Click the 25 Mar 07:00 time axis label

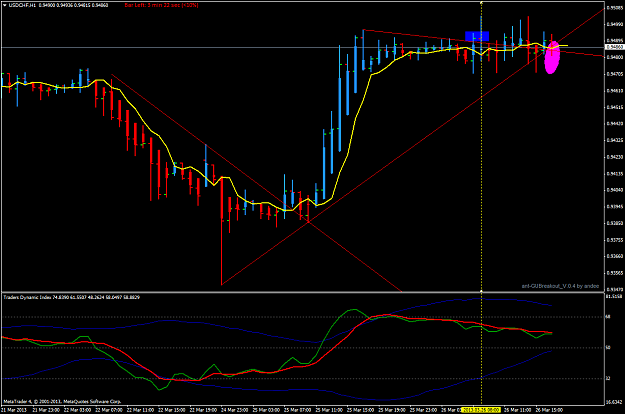tap(297, 410)
